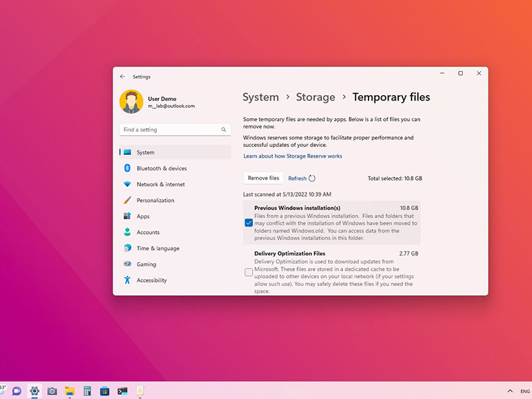Click the User Demo profile picture
Image resolution: width=532 pixels, height=399 pixels.
(x=131, y=102)
